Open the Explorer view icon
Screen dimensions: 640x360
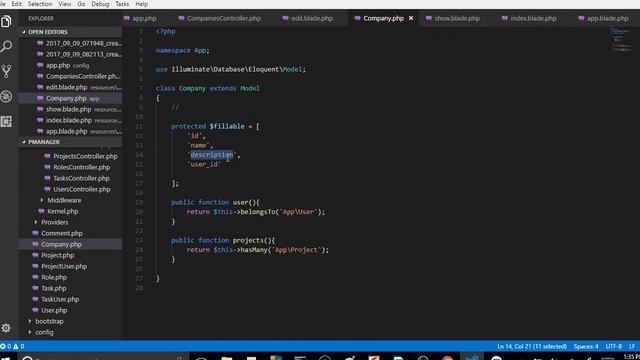point(6,21)
